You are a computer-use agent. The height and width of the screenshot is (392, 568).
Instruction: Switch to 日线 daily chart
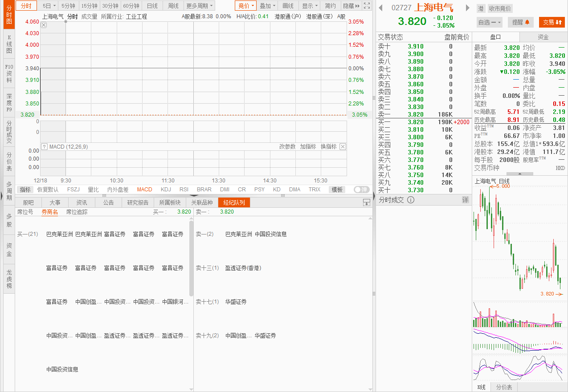(152, 6)
